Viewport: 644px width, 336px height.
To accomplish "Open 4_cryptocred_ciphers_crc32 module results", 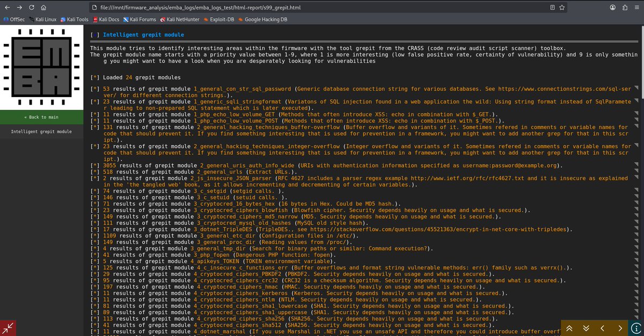I will pos(236,281).
